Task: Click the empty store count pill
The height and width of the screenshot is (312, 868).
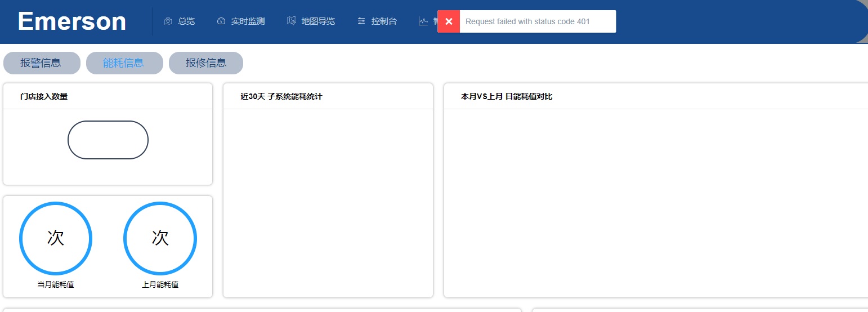Action: click(108, 140)
